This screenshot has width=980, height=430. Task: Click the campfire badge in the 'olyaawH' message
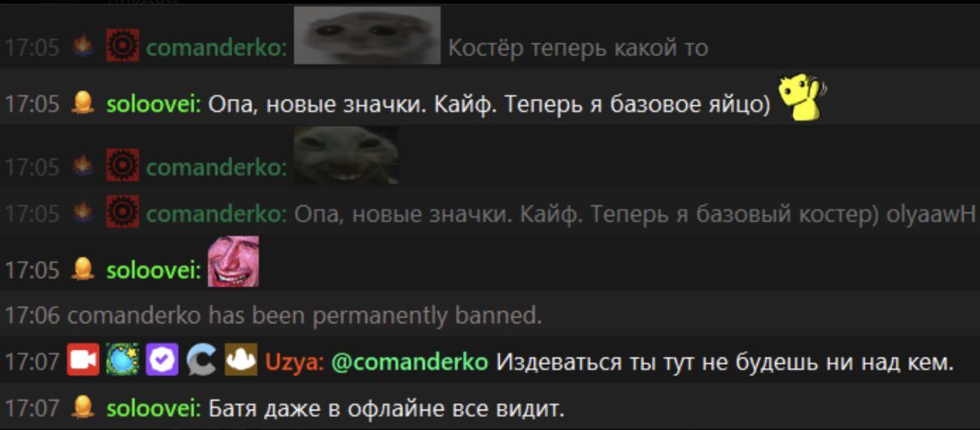tap(83, 213)
